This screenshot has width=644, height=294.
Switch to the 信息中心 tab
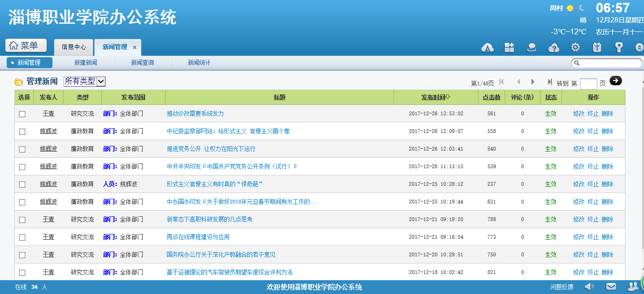[74, 47]
